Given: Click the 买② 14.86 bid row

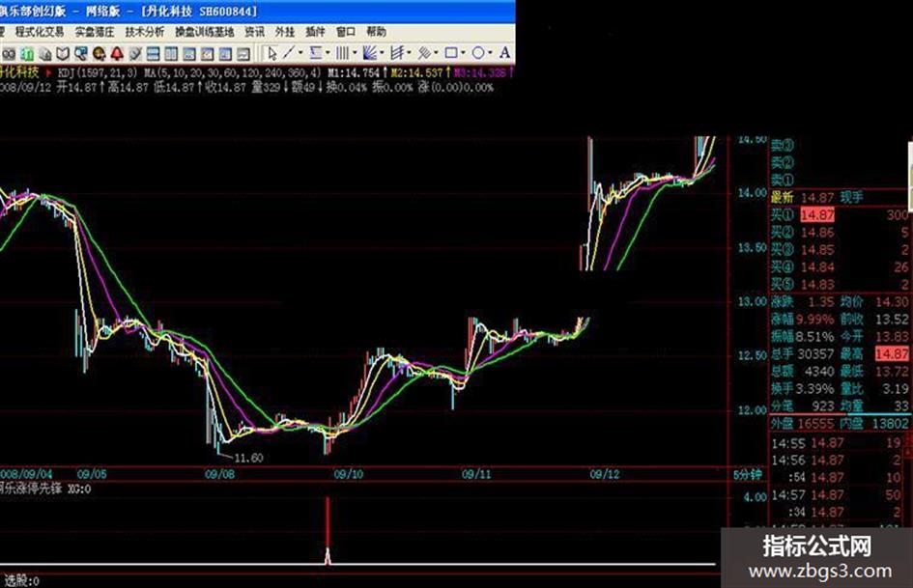Looking at the screenshot, I should [x=840, y=233].
